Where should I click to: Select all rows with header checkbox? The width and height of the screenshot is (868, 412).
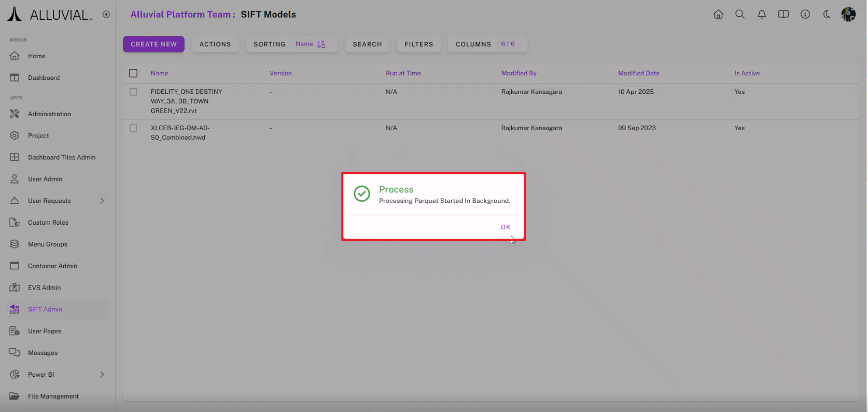coord(133,73)
